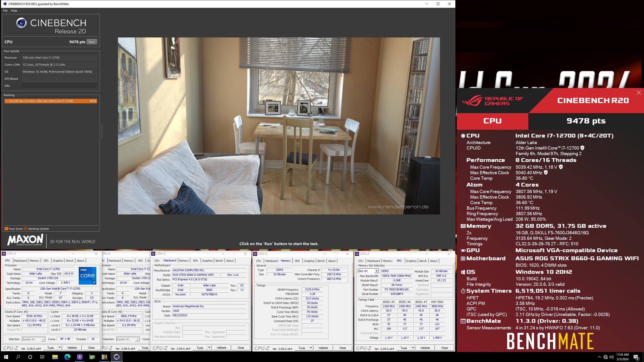Select Mainboard tab in E-Core CPU-Z window

(115, 261)
